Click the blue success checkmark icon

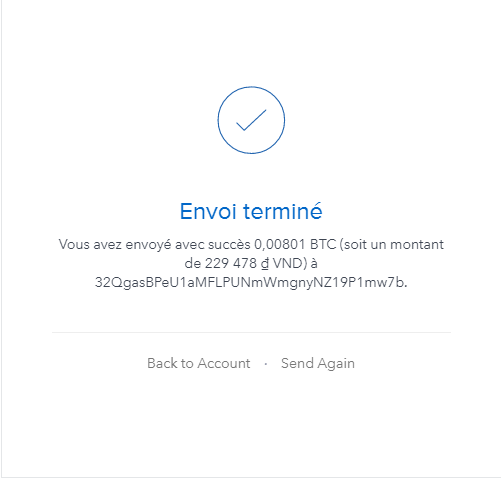tap(251, 120)
